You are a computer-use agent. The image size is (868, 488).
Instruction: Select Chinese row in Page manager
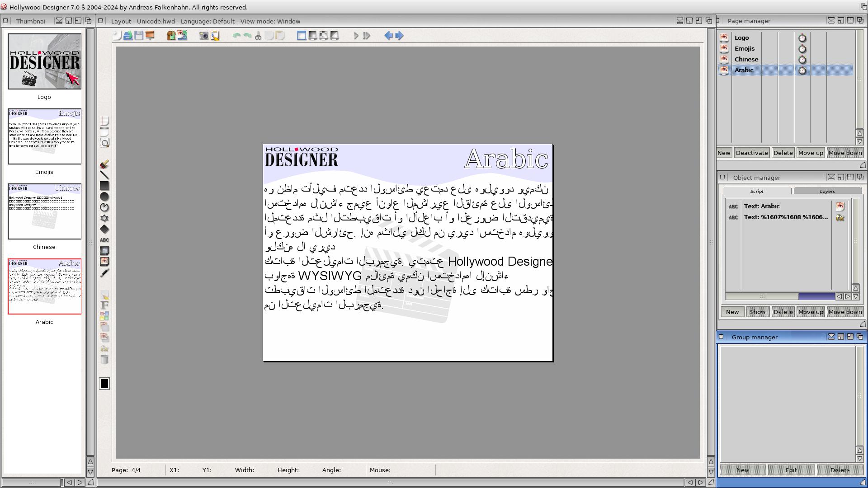pyautogui.click(x=786, y=60)
